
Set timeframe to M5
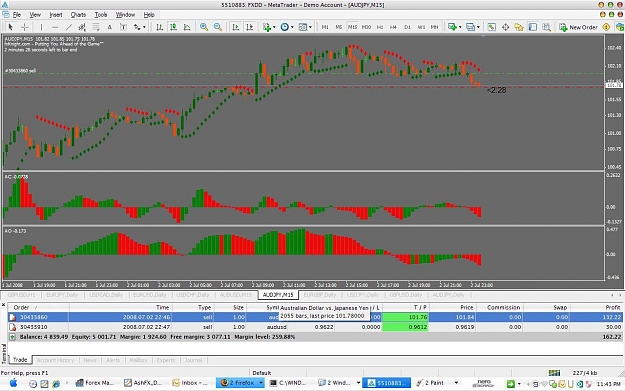coord(338,27)
